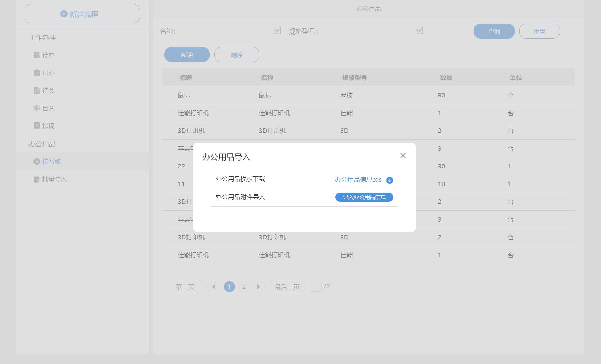The width and height of the screenshot is (601, 364).
Task: Click the 批量导入 sidebar icon
Action: tap(37, 179)
